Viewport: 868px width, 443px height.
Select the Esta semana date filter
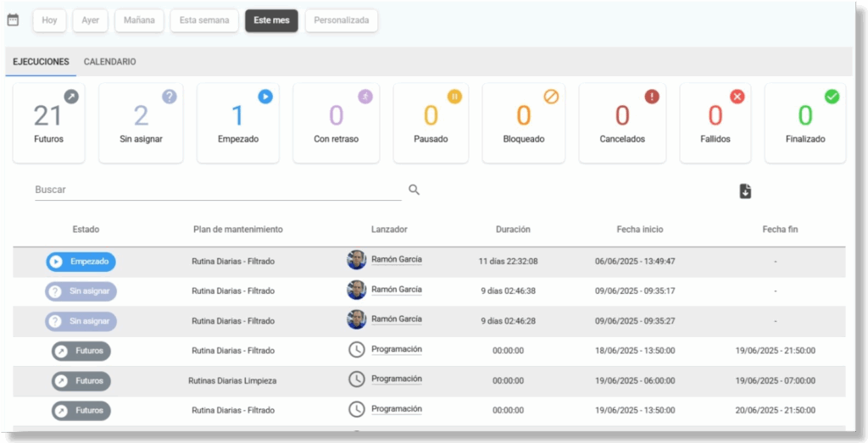coord(203,20)
